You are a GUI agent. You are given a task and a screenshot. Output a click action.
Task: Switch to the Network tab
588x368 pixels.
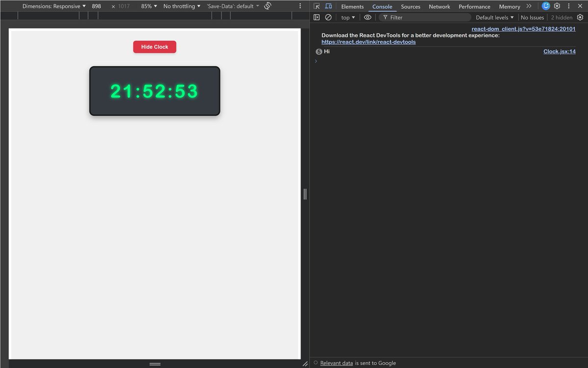(439, 6)
